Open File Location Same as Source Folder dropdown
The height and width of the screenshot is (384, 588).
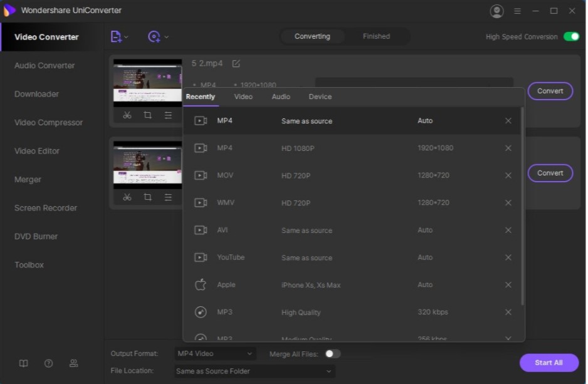(x=255, y=371)
